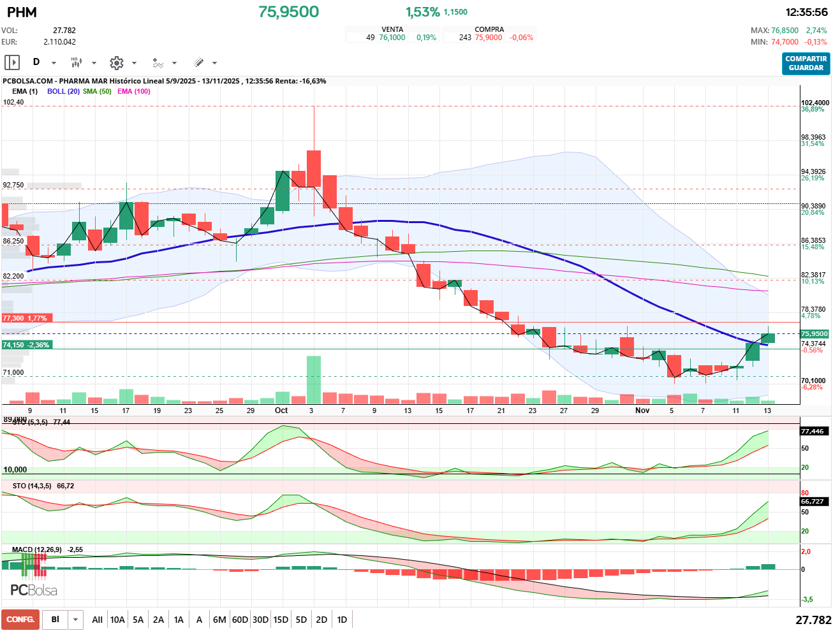This screenshot has width=840, height=633.
Task: Click the red CONFG. button
Action: pos(20,620)
